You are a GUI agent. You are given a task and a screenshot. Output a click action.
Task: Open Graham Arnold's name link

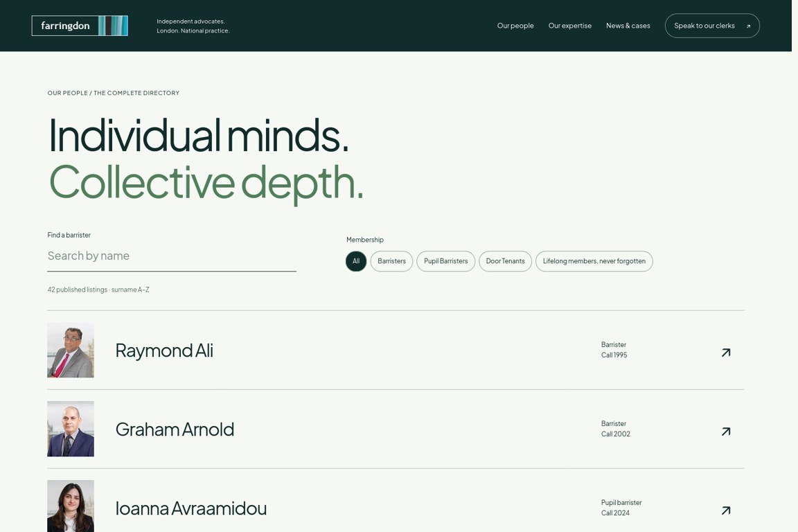coord(175,429)
